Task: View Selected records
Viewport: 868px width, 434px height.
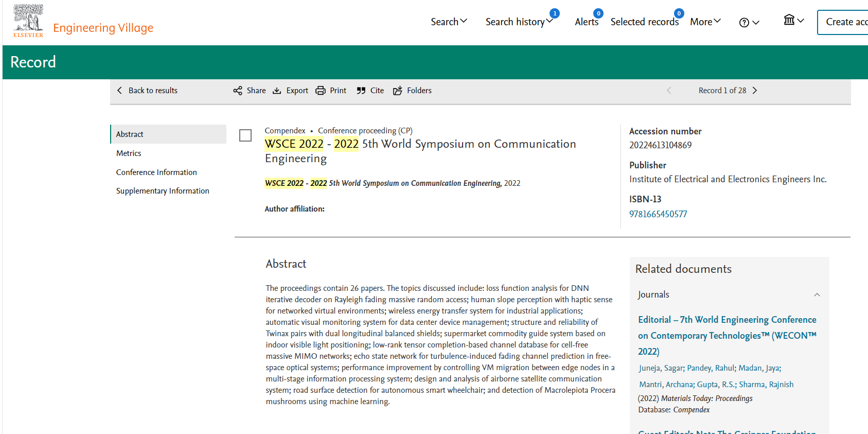Action: (x=644, y=22)
